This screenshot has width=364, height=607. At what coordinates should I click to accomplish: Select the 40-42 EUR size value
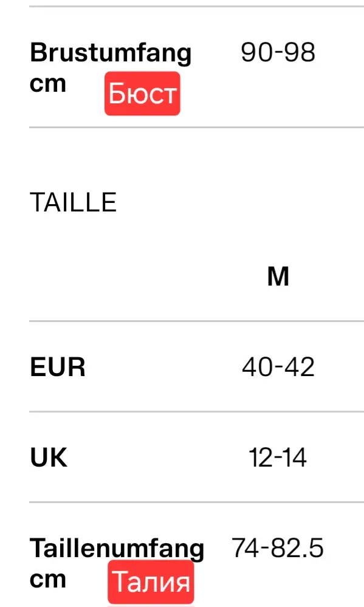point(278,367)
